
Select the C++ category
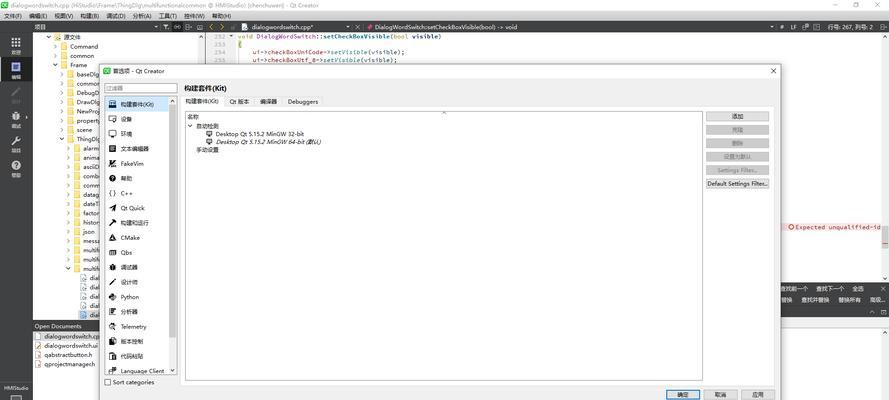[136, 193]
